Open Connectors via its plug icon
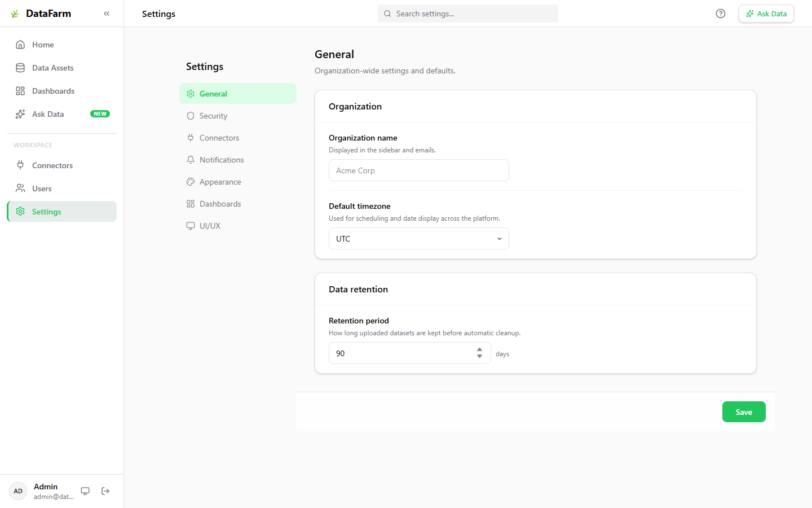Image resolution: width=812 pixels, height=508 pixels. [20, 165]
